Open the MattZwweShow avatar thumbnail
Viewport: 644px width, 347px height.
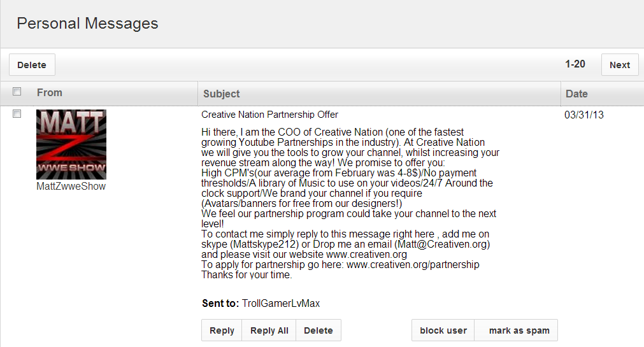click(x=71, y=144)
